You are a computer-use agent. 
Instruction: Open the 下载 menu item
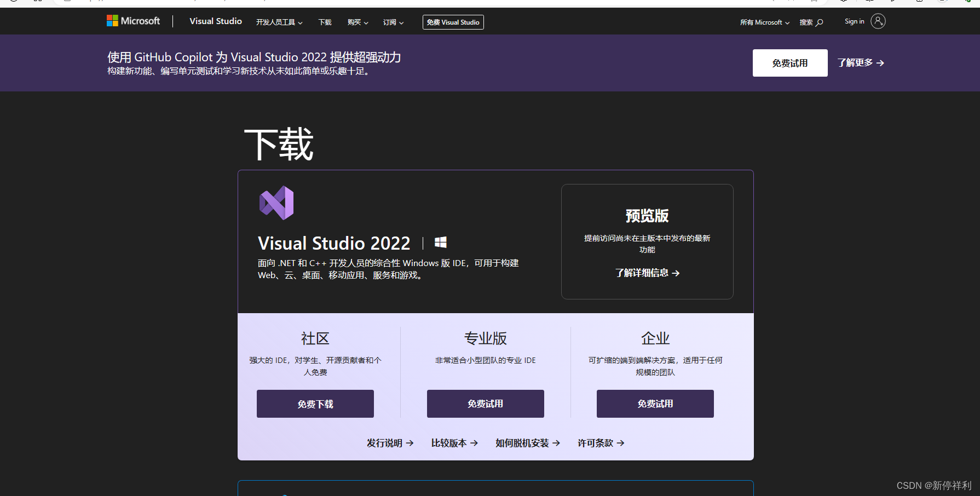click(325, 22)
